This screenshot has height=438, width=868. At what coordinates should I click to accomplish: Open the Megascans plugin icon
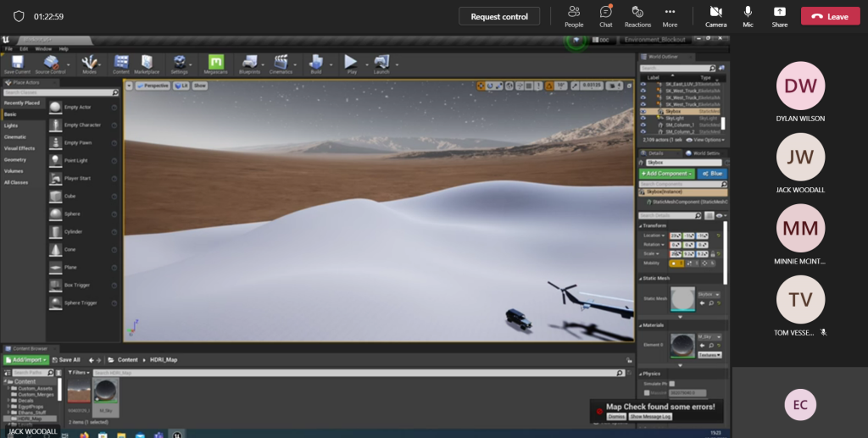coord(216,64)
